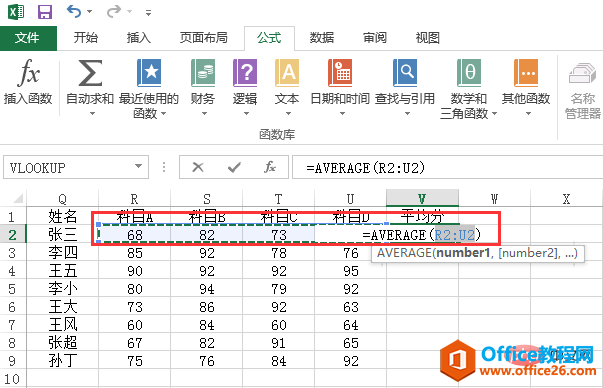Click 王大's 科目B score 86
Viewport: 603px width, 388px height.
pos(207,307)
